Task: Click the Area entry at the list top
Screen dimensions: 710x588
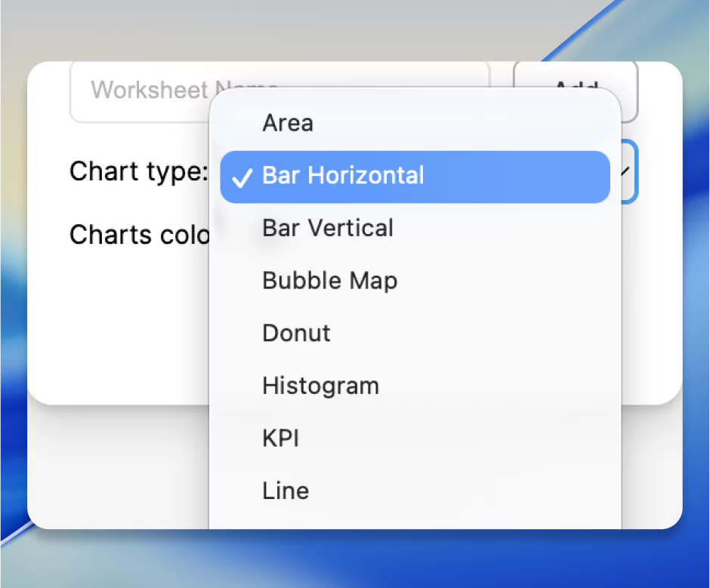Action: tap(288, 122)
